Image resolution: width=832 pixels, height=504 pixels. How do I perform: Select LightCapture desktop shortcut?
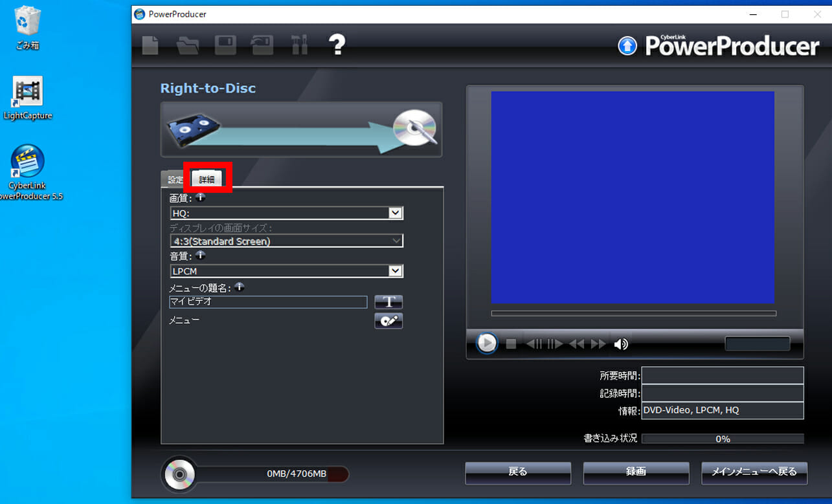pyautogui.click(x=27, y=98)
